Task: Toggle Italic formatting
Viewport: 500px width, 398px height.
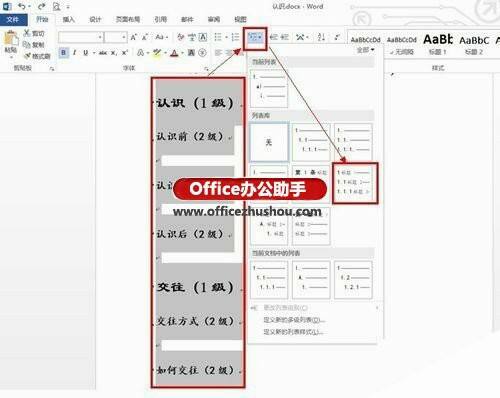Action: 74,53
